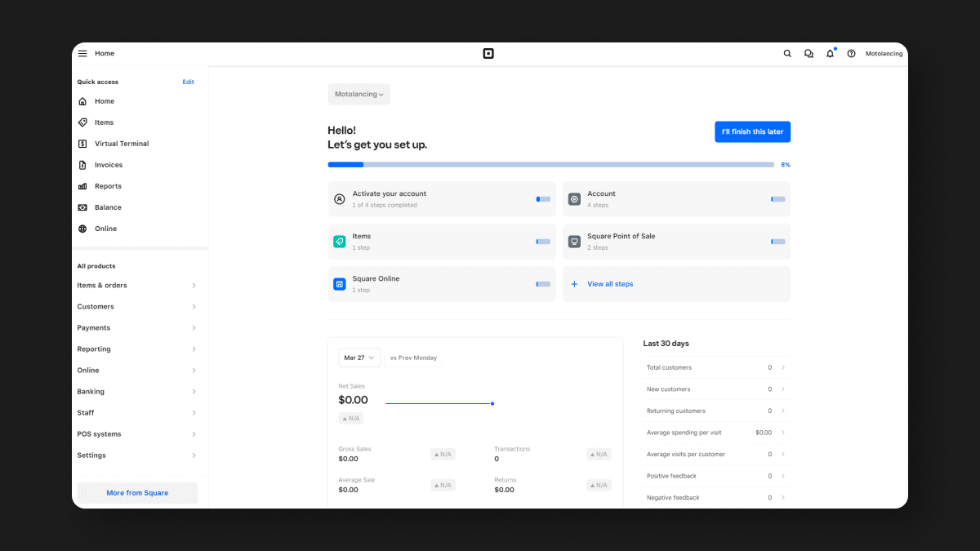
Task: Expand the POS systems menu section
Action: pyautogui.click(x=137, y=434)
